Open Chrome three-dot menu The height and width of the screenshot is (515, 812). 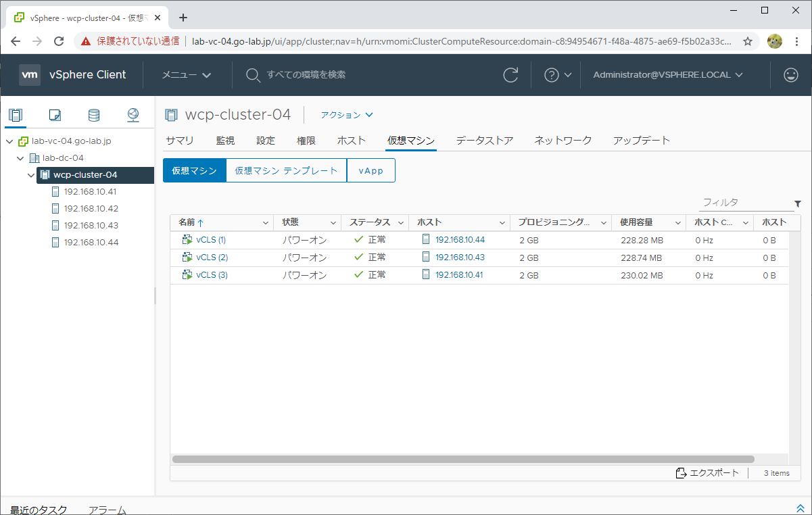(x=797, y=41)
